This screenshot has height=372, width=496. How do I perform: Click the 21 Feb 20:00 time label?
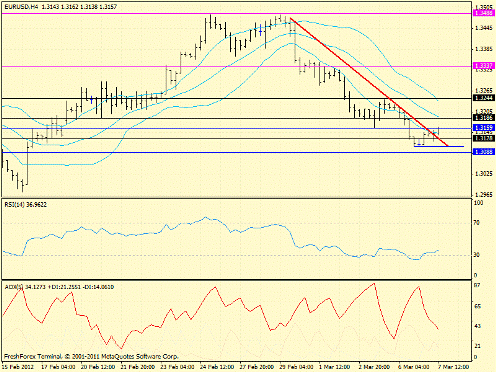pyautogui.click(x=138, y=367)
